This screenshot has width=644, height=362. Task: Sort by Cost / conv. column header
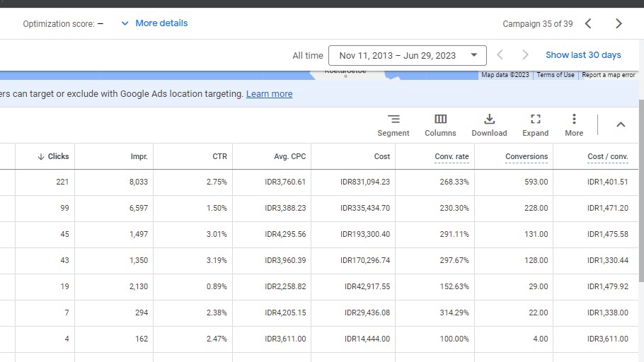point(607,156)
